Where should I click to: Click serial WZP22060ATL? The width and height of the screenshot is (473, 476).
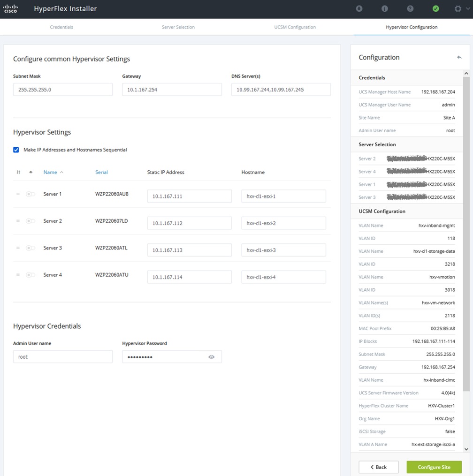point(111,248)
